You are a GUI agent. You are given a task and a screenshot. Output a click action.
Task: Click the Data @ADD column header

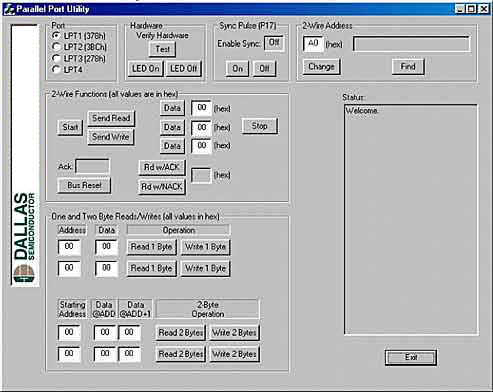(x=104, y=309)
